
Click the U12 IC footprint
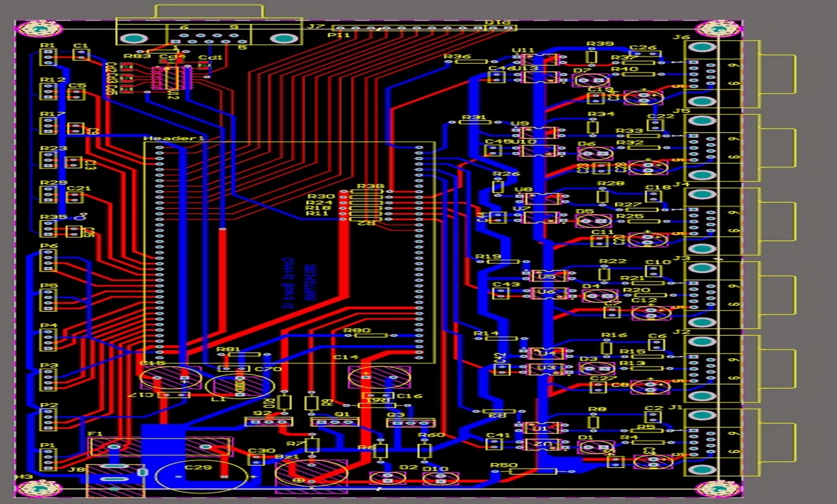(172, 78)
